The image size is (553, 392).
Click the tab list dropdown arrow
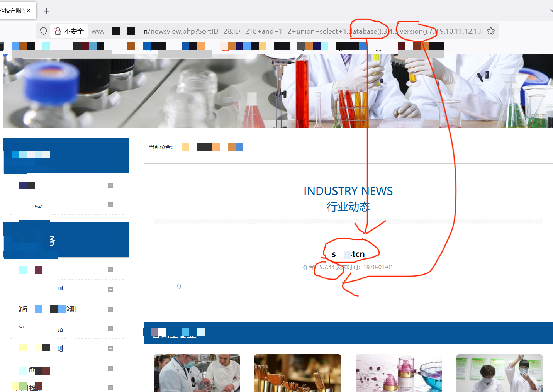[x=551, y=11]
